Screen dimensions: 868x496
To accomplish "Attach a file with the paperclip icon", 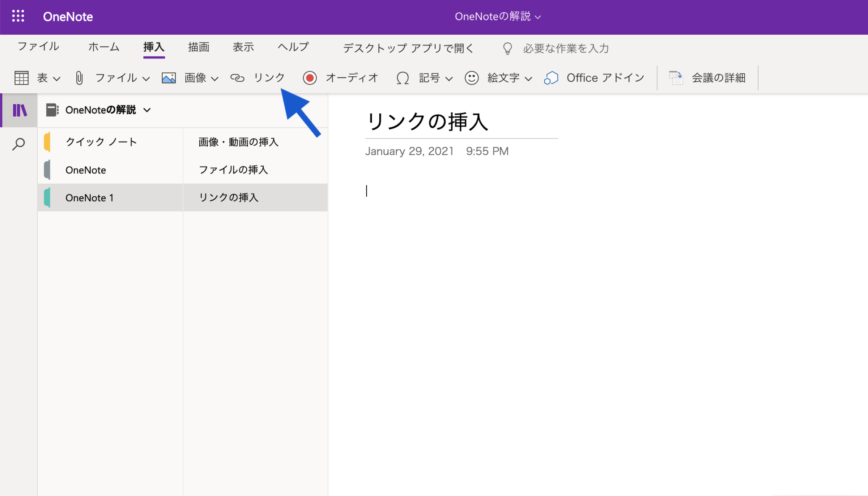I will pyautogui.click(x=79, y=78).
